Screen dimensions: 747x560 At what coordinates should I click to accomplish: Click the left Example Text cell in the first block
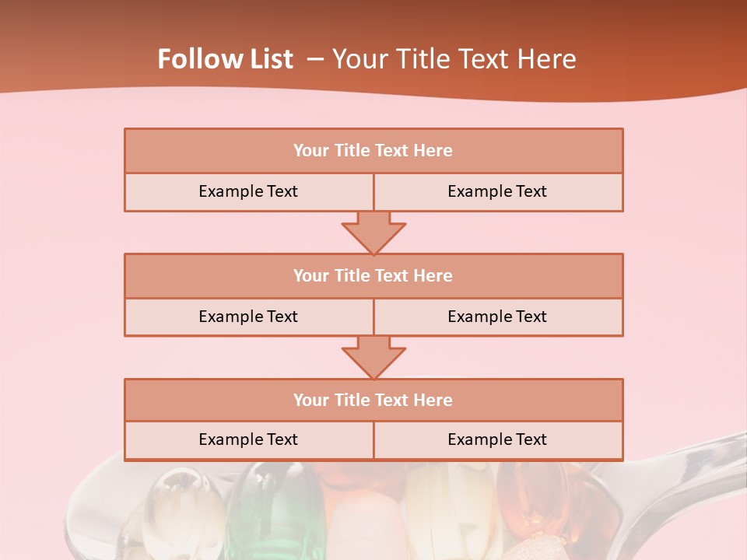(x=248, y=192)
